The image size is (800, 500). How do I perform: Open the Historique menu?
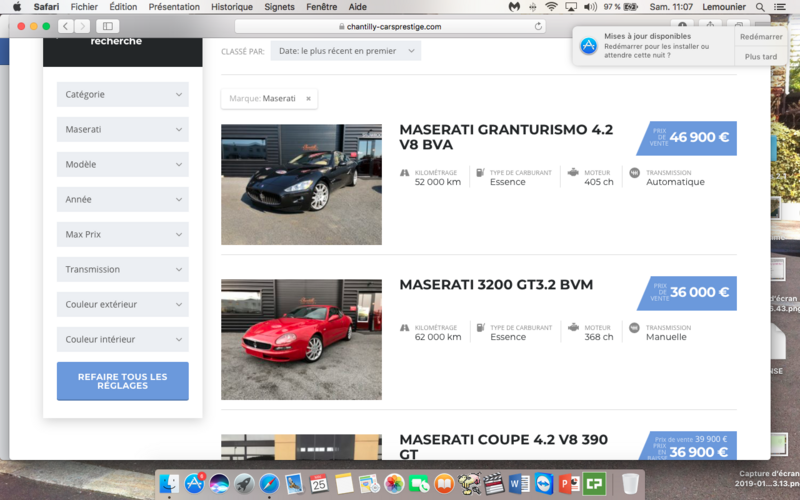point(232,7)
